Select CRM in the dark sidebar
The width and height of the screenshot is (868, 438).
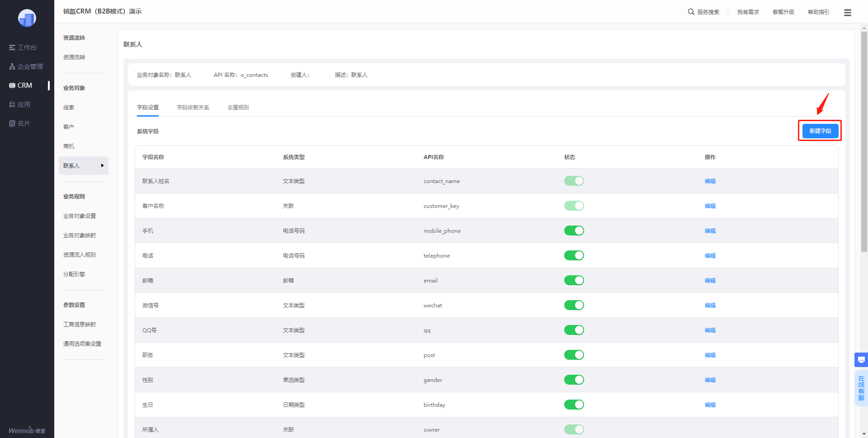click(21, 85)
